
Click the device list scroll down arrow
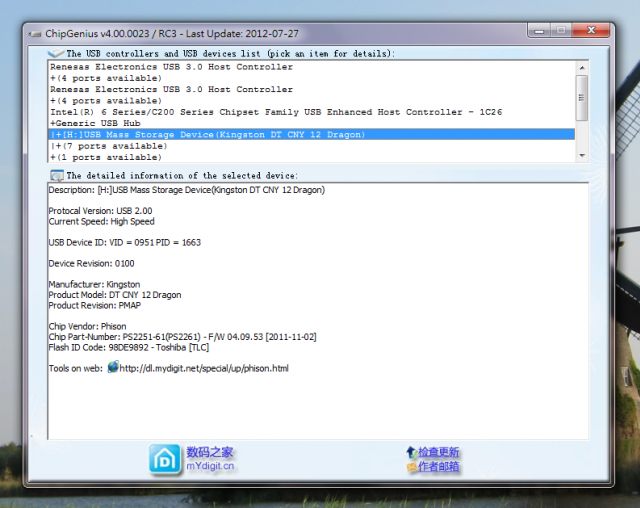(582, 155)
